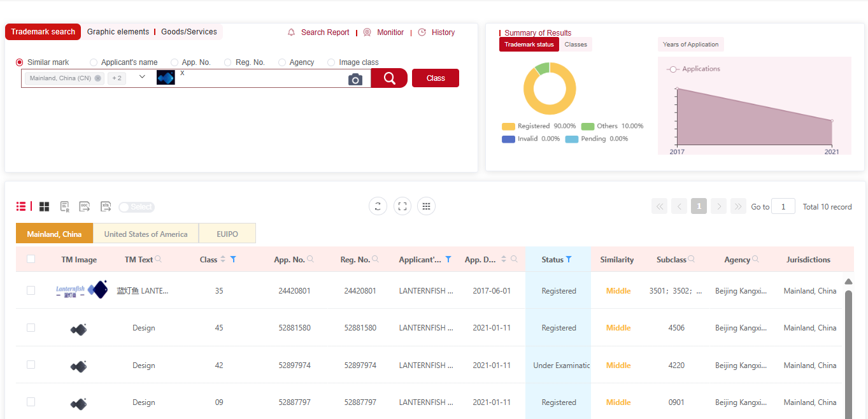Refresh the results list
868x419 pixels.
point(378,206)
